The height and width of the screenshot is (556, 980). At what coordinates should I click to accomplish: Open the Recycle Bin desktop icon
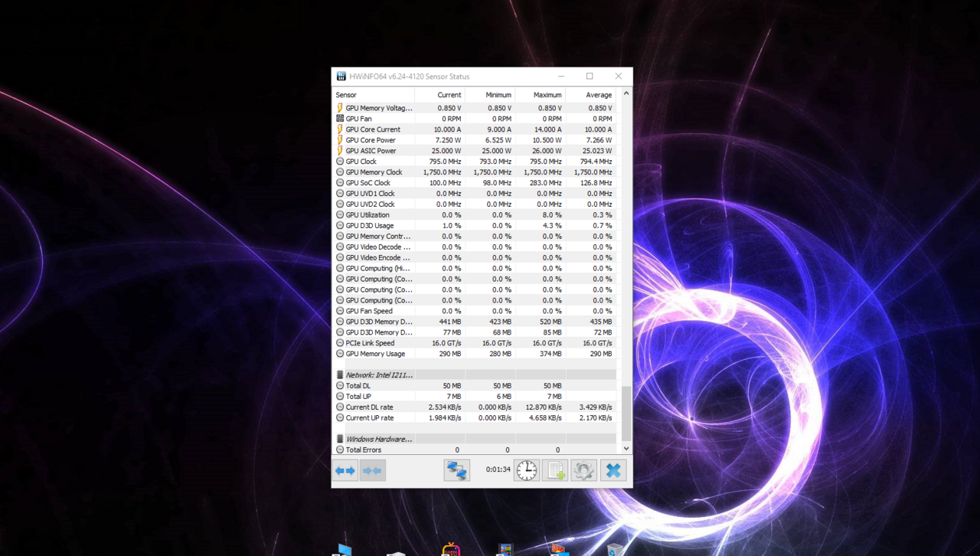tap(615, 550)
